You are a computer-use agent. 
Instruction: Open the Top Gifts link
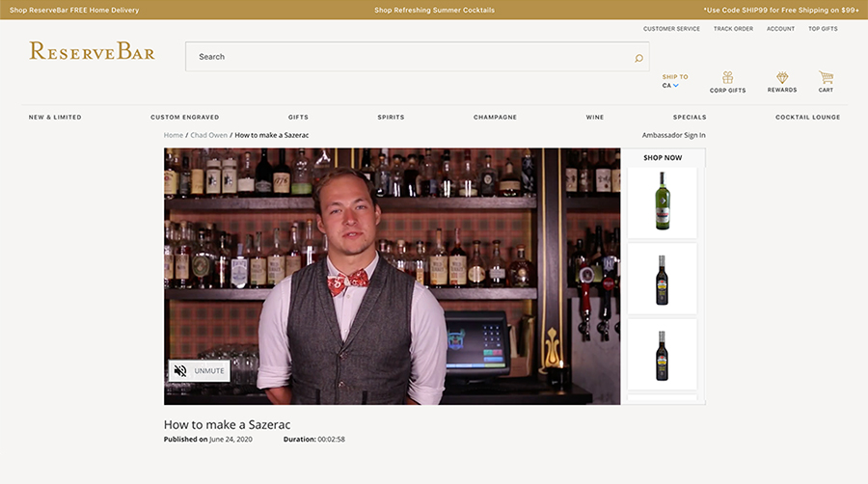(823, 29)
